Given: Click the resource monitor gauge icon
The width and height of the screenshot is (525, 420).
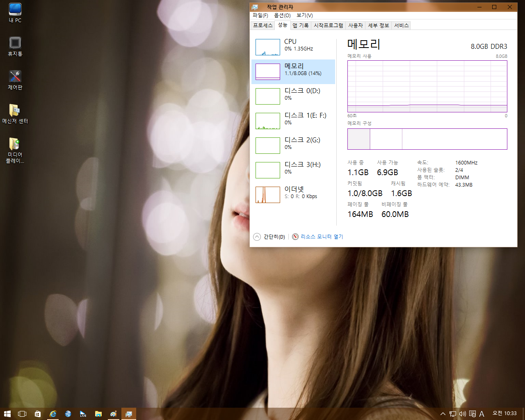Looking at the screenshot, I should coord(295,237).
